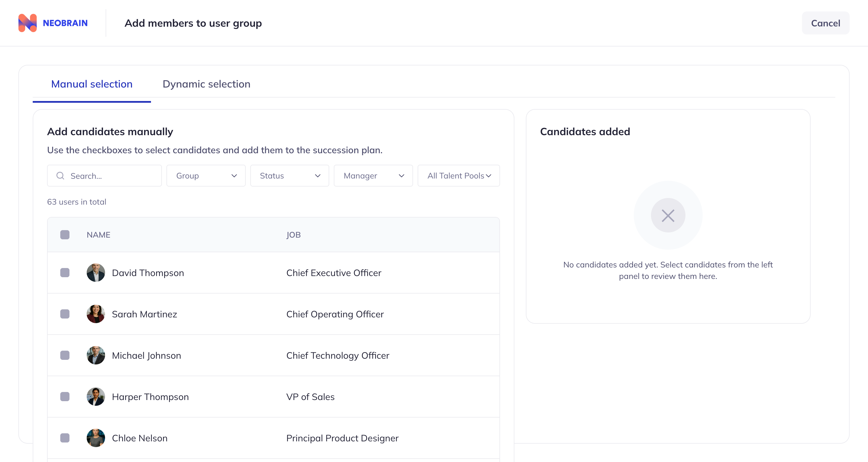Click the Cancel button
The height and width of the screenshot is (462, 868).
pyautogui.click(x=826, y=23)
